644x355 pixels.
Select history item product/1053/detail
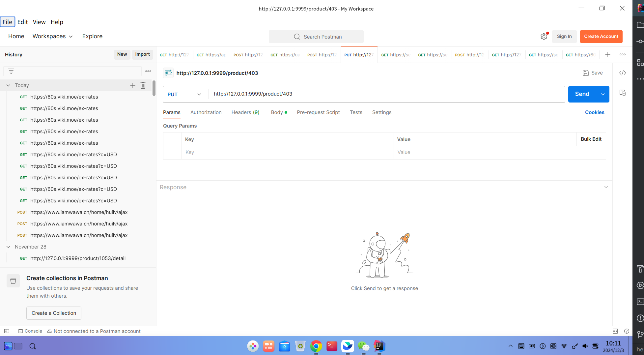click(78, 258)
